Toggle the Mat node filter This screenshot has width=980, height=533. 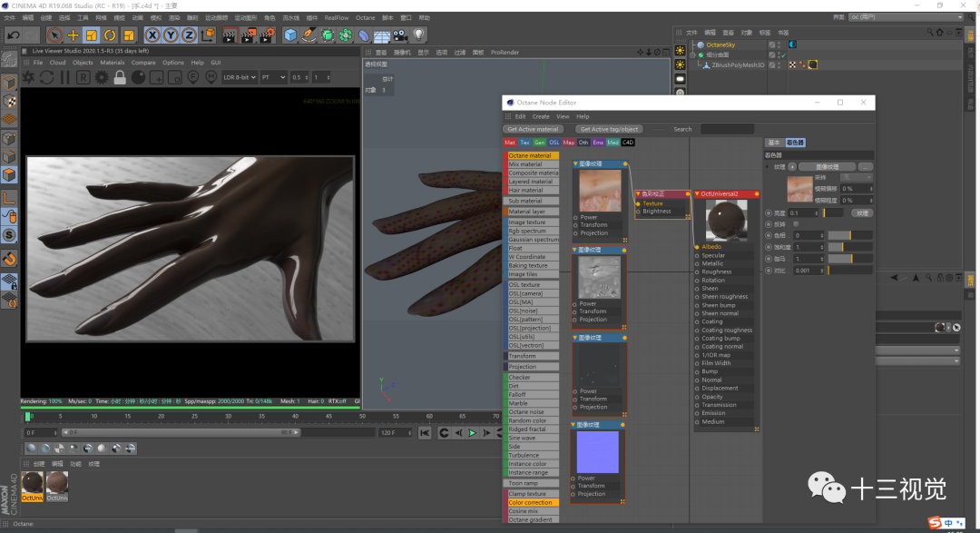(510, 143)
